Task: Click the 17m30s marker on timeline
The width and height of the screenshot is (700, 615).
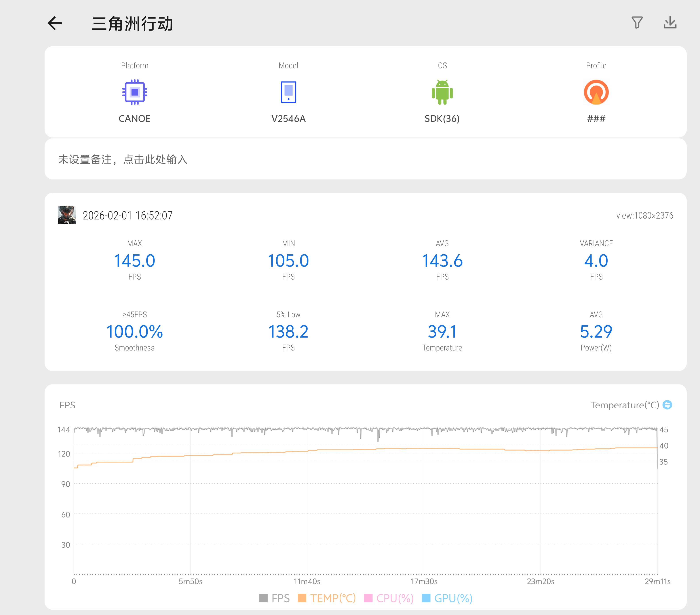Action: 424,581
